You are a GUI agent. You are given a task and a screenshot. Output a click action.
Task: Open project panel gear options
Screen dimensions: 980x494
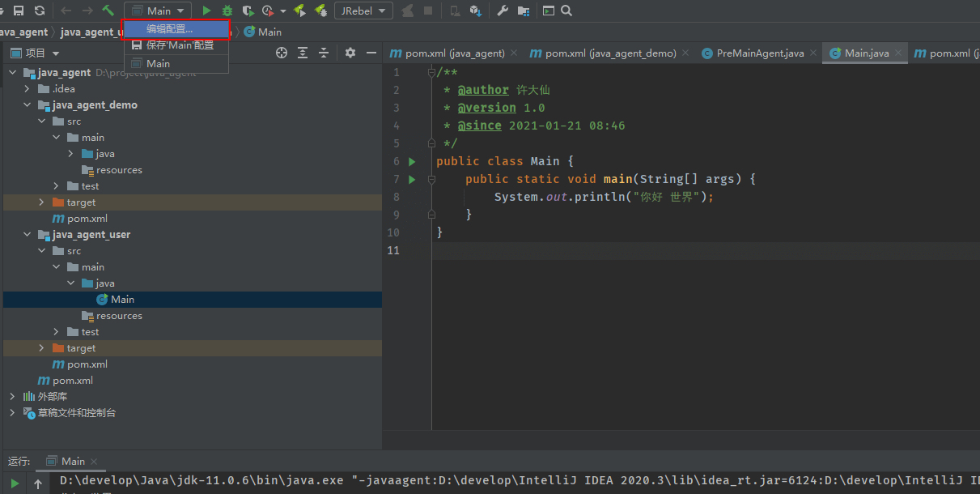(x=350, y=53)
